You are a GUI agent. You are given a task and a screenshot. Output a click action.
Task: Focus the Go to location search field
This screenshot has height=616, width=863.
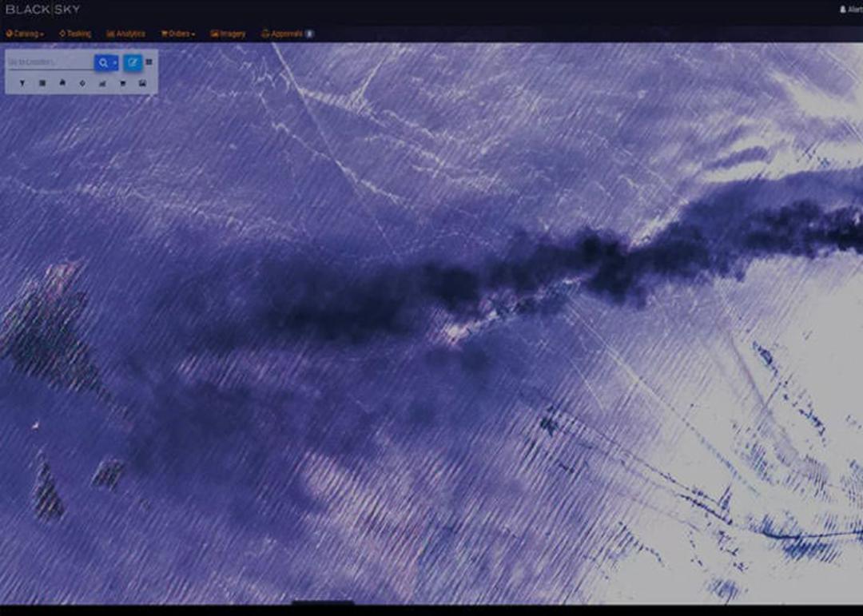(50, 62)
